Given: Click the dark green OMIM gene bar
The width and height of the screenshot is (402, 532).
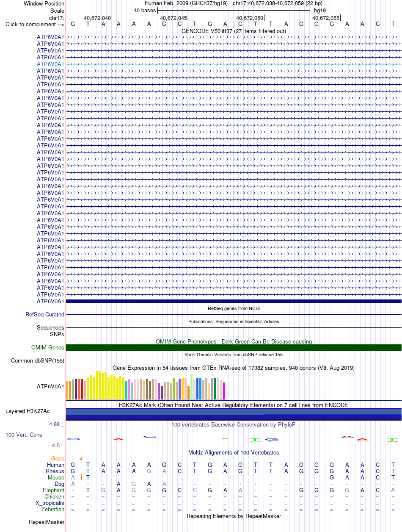Looking at the screenshot, I should pos(234,348).
